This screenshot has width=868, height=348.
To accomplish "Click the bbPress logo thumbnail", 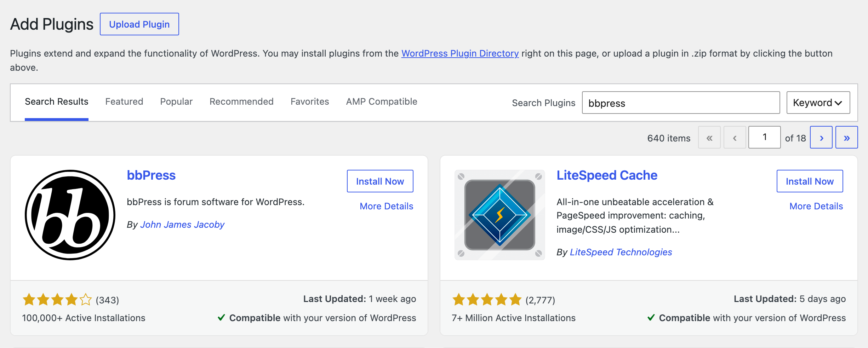I will click(70, 215).
